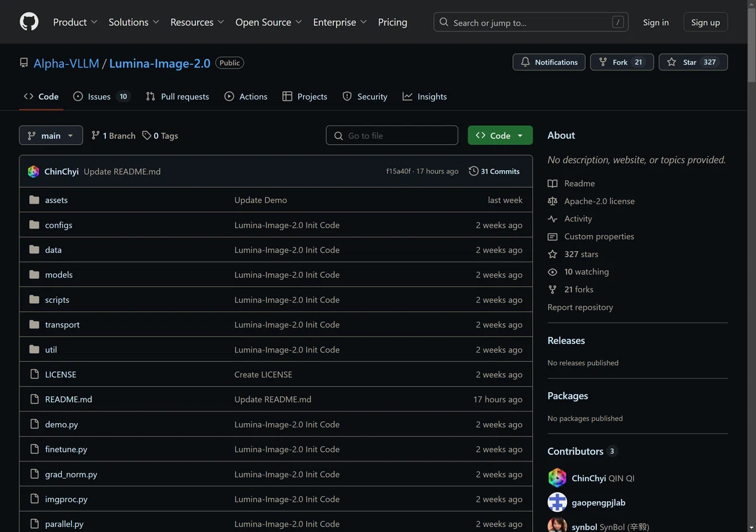Expand the Enterprise menu

[x=340, y=22]
